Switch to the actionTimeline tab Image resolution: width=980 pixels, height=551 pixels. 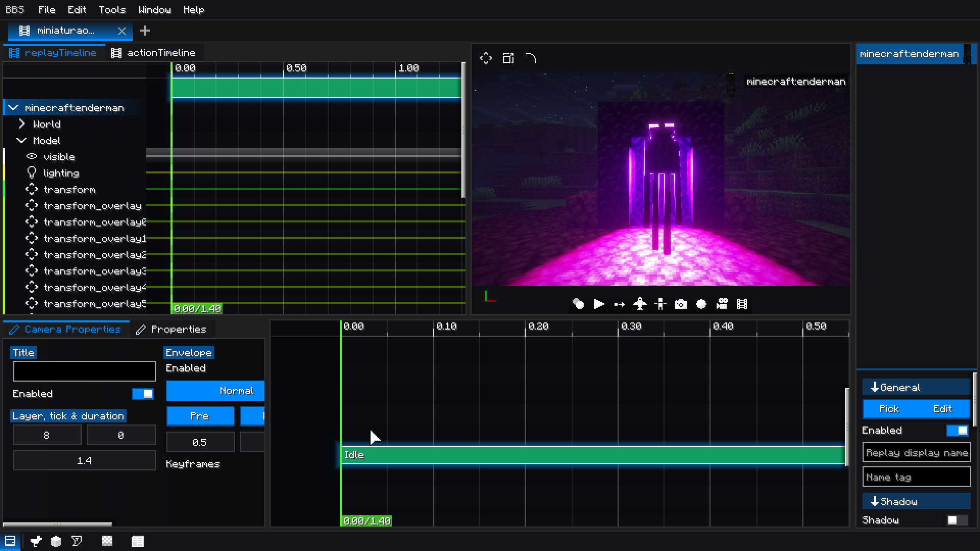coord(154,53)
